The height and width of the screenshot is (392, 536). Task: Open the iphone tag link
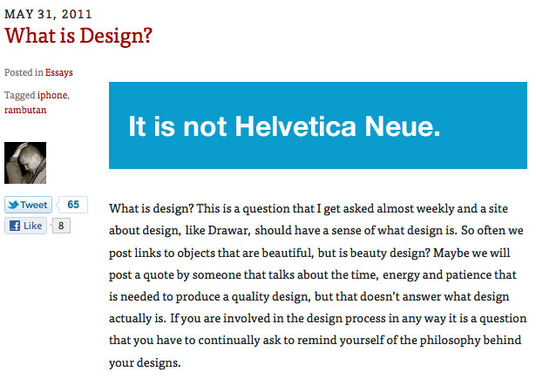[x=52, y=95]
